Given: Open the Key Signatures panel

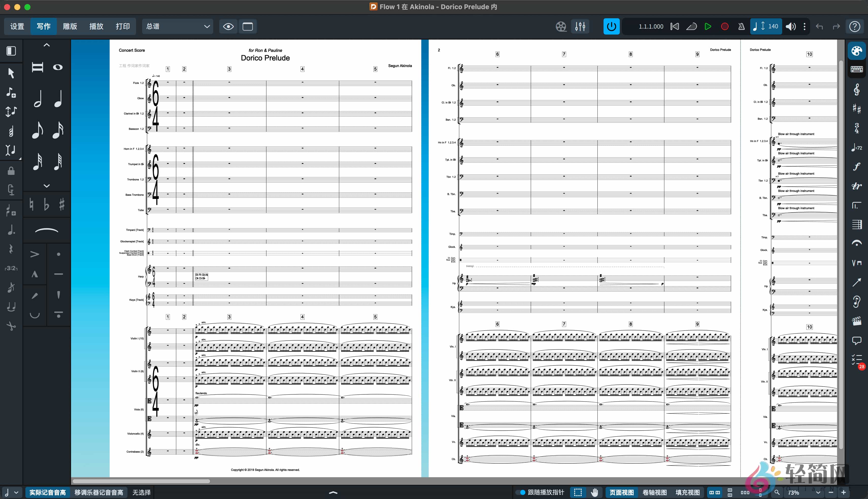Looking at the screenshot, I should [x=857, y=109].
